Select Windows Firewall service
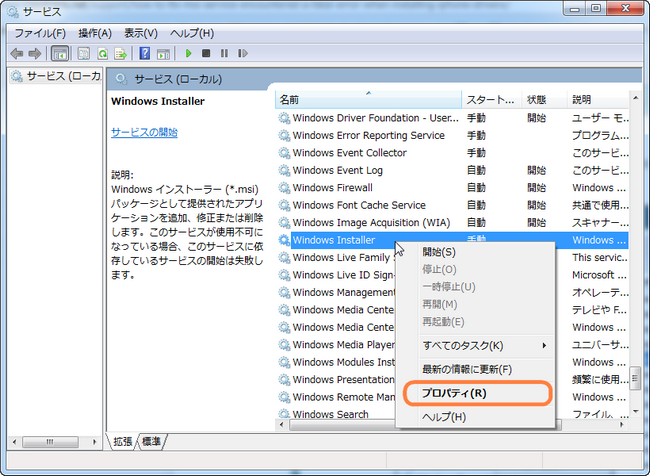650x476 pixels. coord(453,188)
